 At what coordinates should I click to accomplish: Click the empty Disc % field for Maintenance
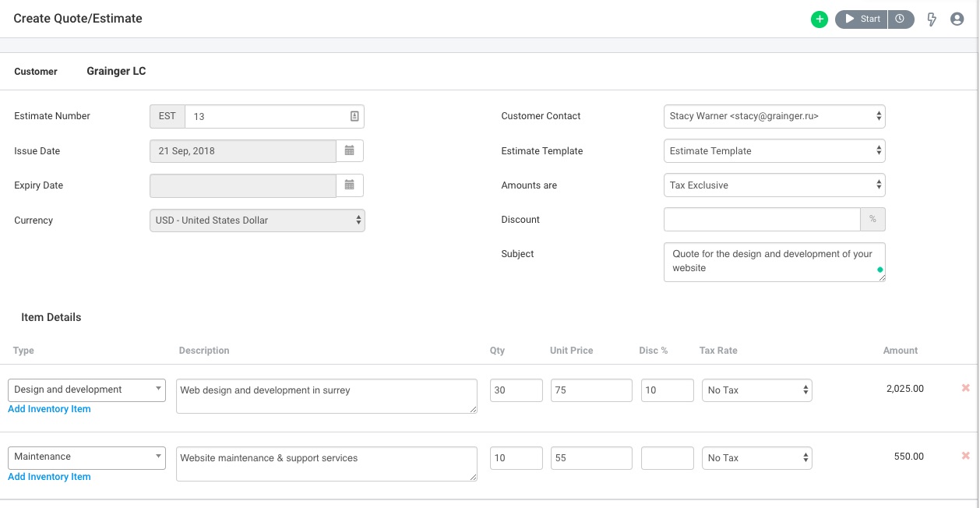tap(668, 458)
